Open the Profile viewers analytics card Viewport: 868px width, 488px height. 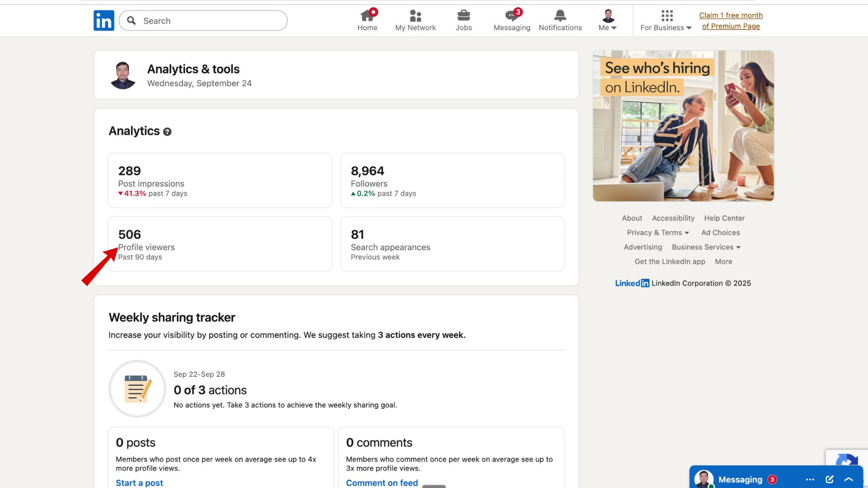click(220, 244)
